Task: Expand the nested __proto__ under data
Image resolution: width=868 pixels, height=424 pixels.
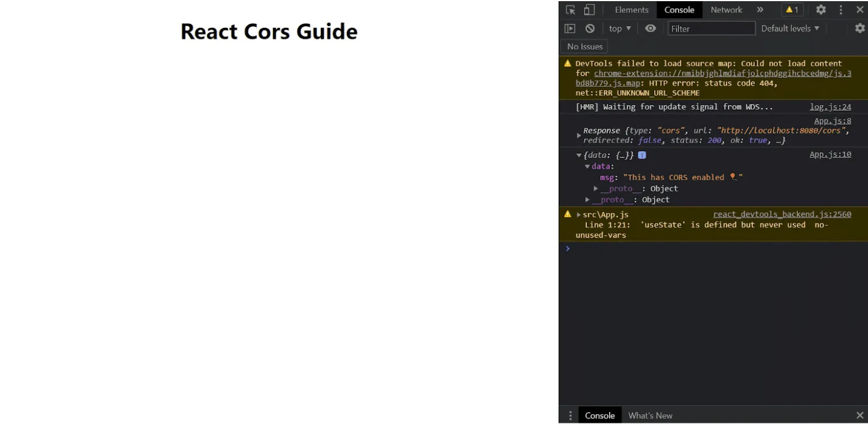Action: (596, 189)
